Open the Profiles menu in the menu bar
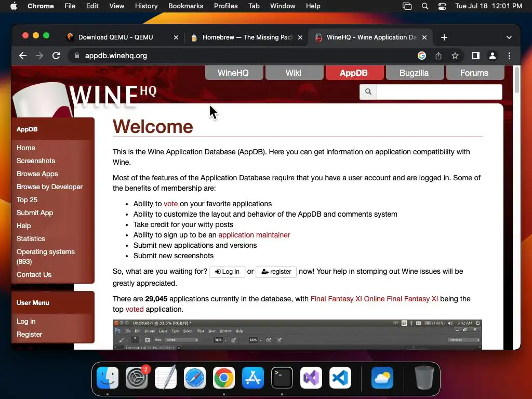Image resolution: width=532 pixels, height=399 pixels. (225, 6)
